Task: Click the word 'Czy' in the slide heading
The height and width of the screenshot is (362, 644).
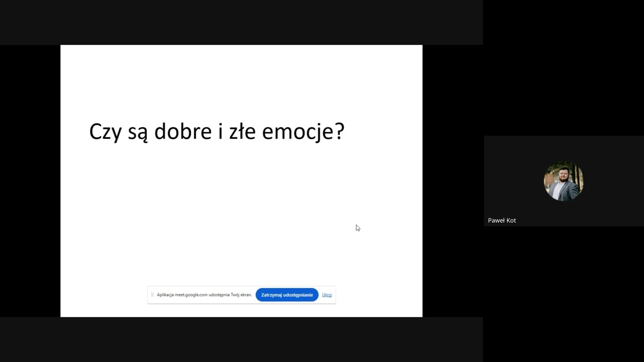Action: (x=105, y=132)
